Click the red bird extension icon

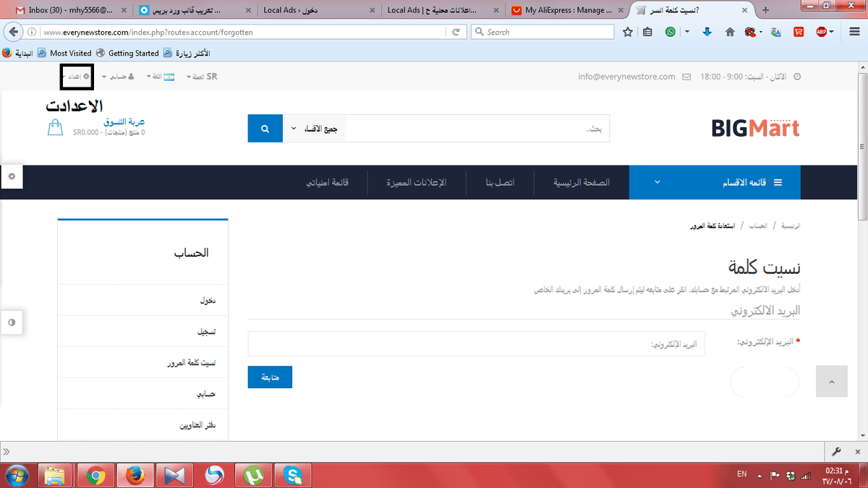pyautogui.click(x=751, y=32)
